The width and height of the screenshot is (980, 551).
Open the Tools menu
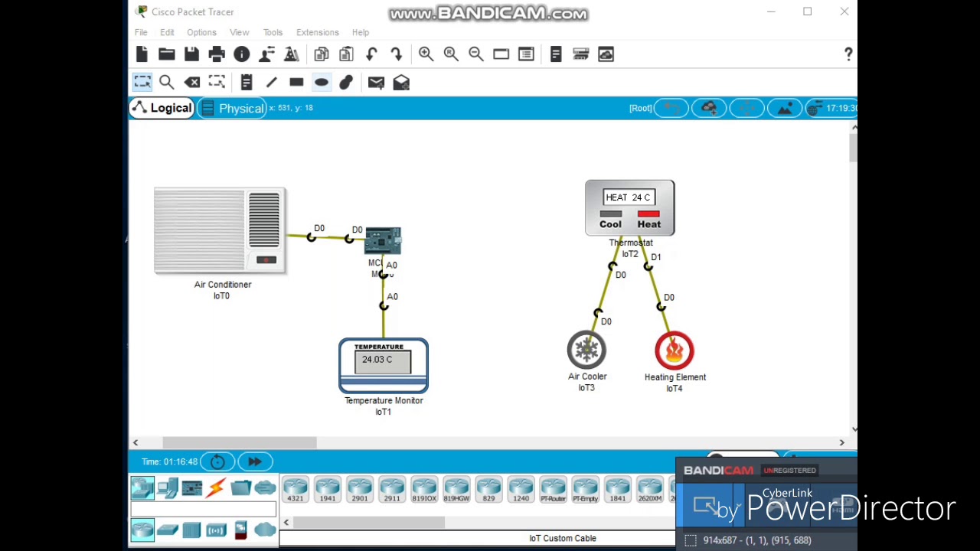pos(273,32)
